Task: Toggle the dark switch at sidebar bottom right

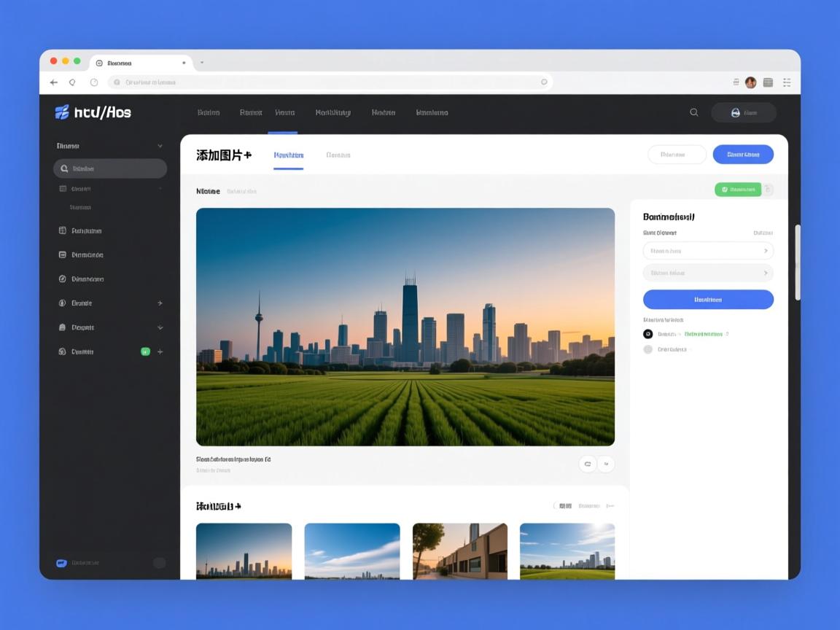Action: (x=159, y=563)
